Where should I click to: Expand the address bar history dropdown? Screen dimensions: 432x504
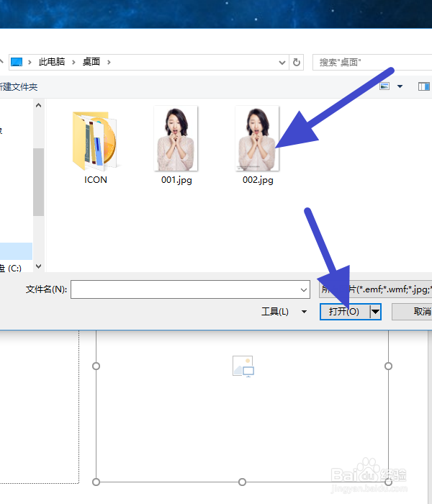[282, 63]
